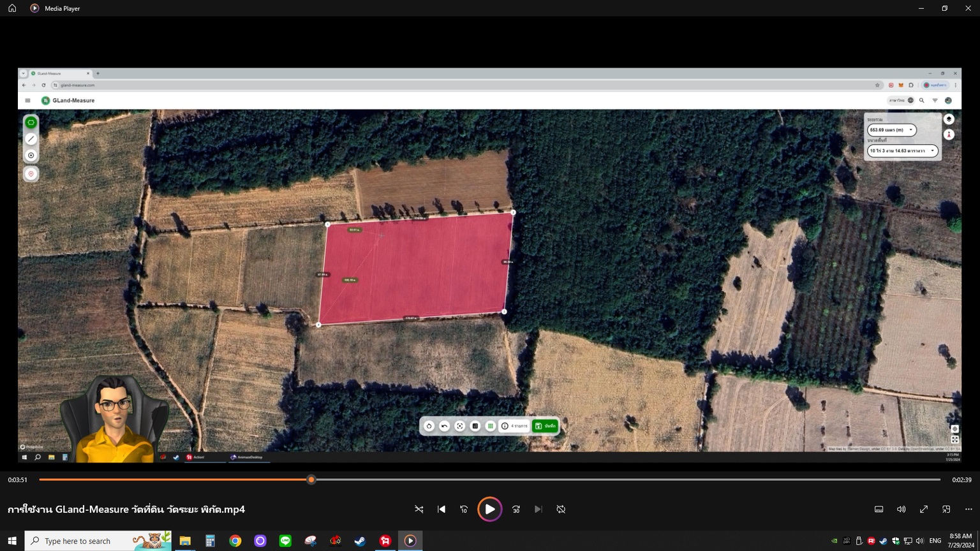Switch to mini player view
Viewport: 980px width, 551px height.
946,509
